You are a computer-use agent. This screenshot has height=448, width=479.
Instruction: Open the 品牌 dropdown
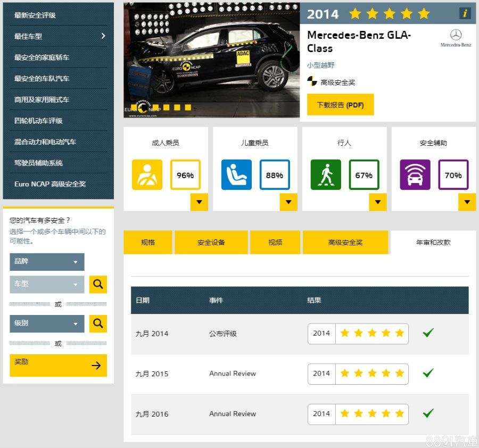[47, 262]
